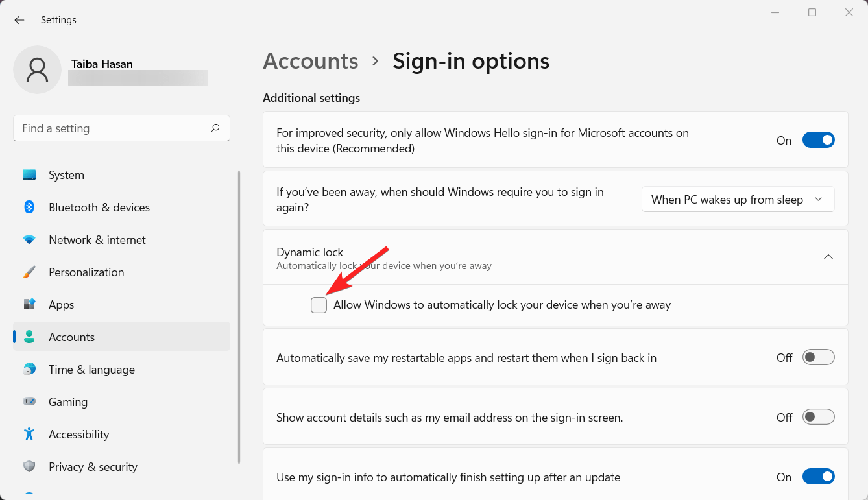Click the Bluetooth & devices icon
The image size is (868, 500).
pos(29,208)
